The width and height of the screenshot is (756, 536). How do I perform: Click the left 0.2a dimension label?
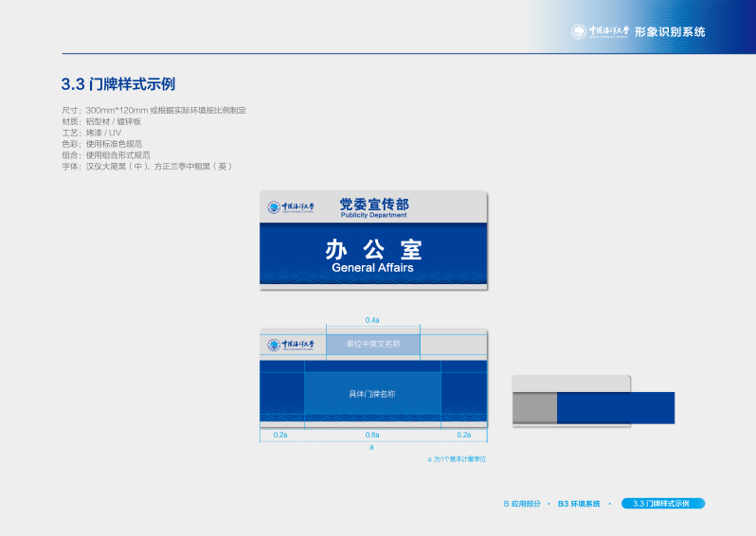280,435
